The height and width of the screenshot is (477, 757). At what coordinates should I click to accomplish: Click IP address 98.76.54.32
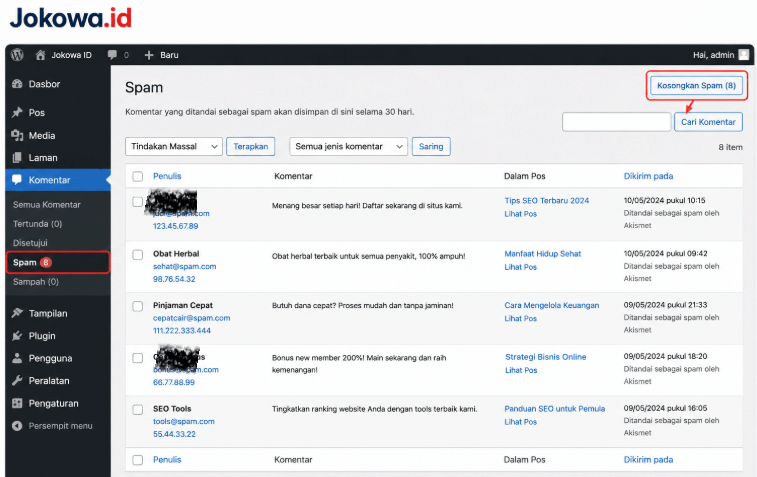(x=174, y=279)
